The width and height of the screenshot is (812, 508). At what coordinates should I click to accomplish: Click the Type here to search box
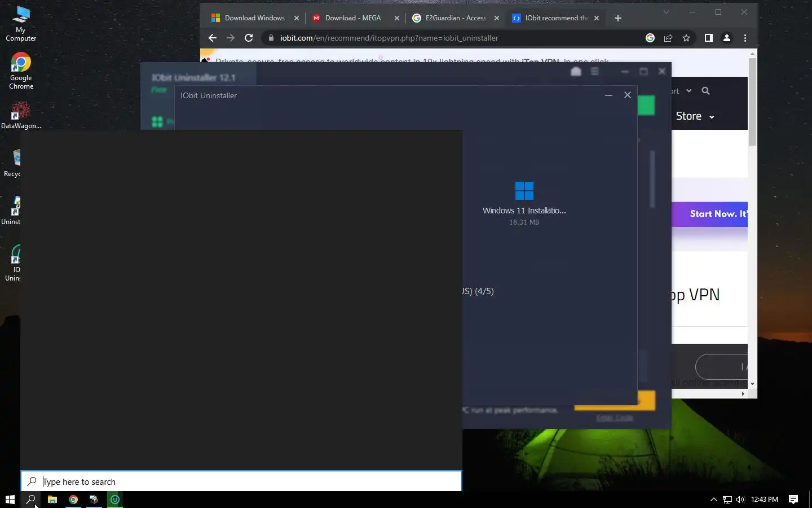(x=241, y=481)
